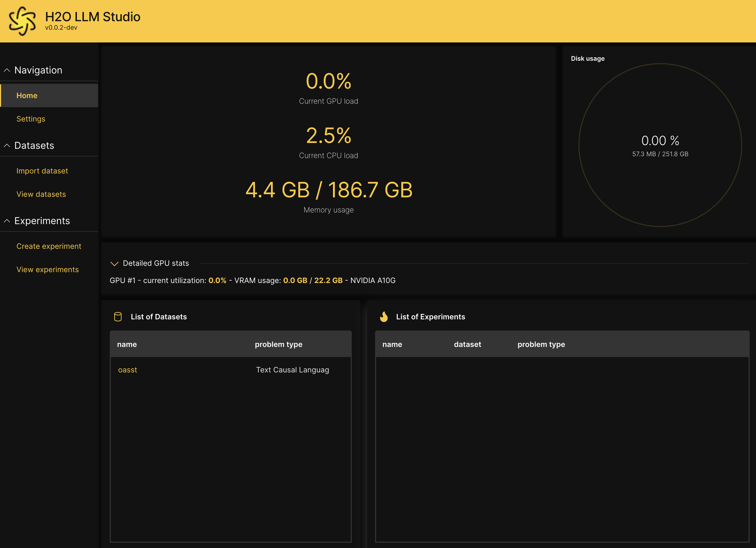Click the 4.4 GB / 186.7 GB memory value
The image size is (756, 548).
point(329,190)
